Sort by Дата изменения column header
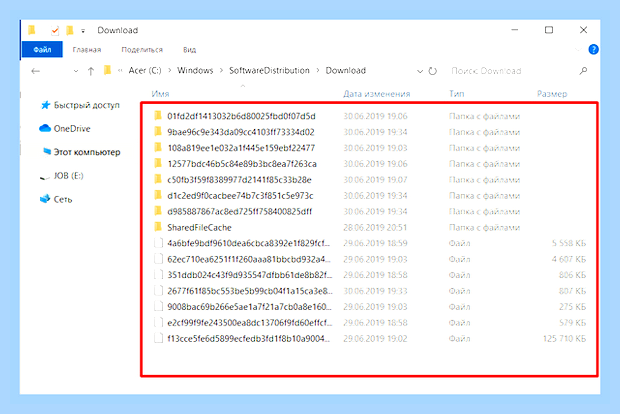 click(376, 94)
